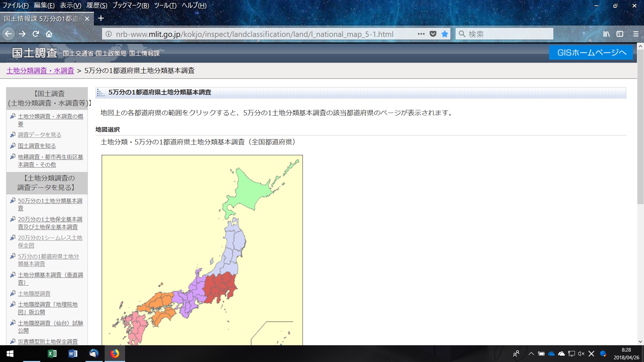Open 編集(E) menu

[44, 5]
